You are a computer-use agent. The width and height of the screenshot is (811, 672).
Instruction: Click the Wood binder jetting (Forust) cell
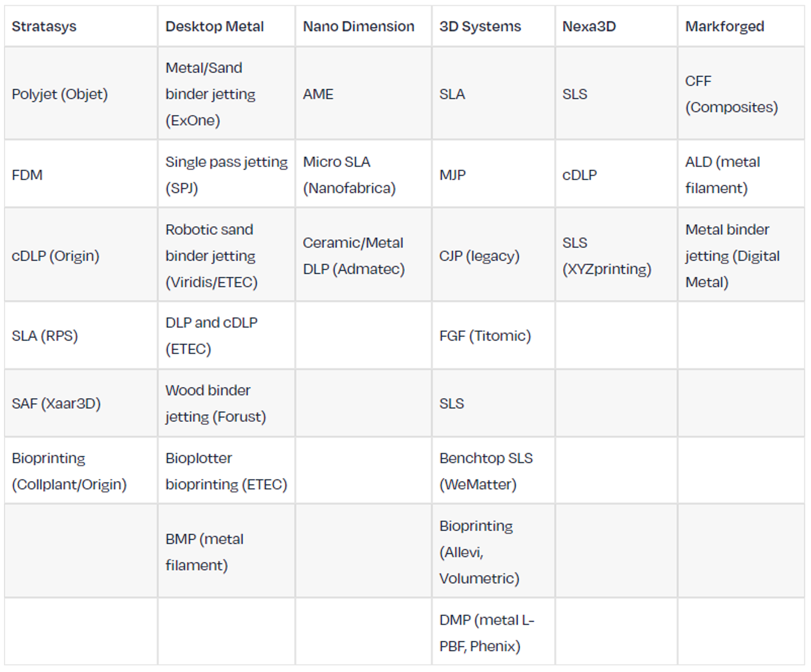[226, 403]
